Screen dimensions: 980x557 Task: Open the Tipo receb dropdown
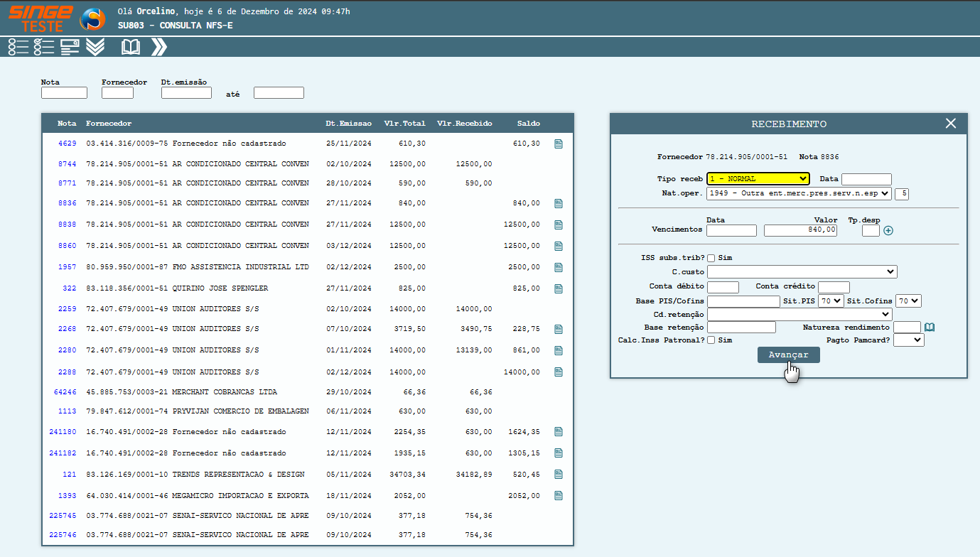[758, 179]
